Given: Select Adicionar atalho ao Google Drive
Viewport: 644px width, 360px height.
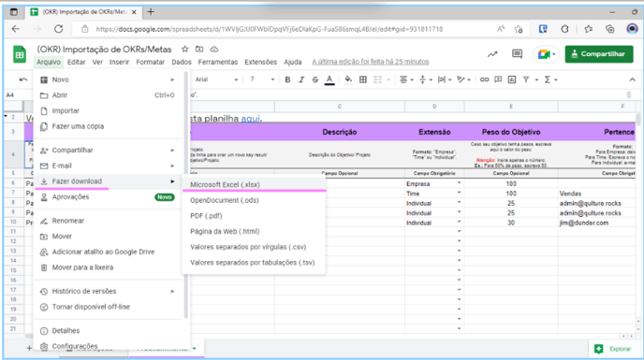Looking at the screenshot, I should (108, 252).
